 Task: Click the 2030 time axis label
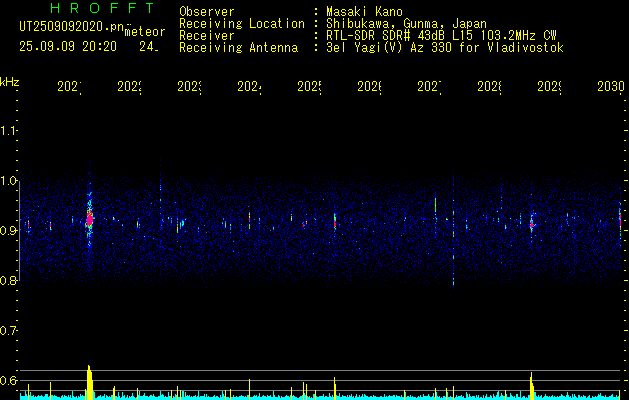[611, 86]
